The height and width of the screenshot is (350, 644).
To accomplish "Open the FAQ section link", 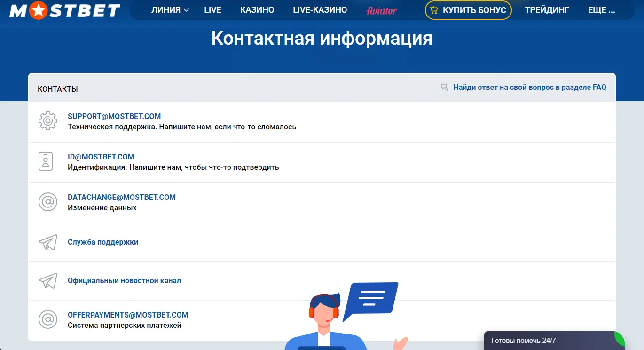I will (x=530, y=87).
